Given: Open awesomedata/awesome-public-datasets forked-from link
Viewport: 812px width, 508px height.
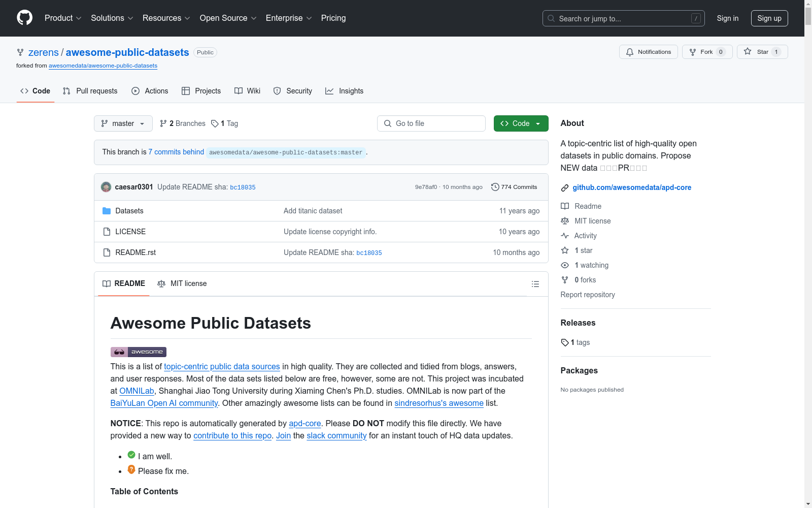Looking at the screenshot, I should coord(103,66).
